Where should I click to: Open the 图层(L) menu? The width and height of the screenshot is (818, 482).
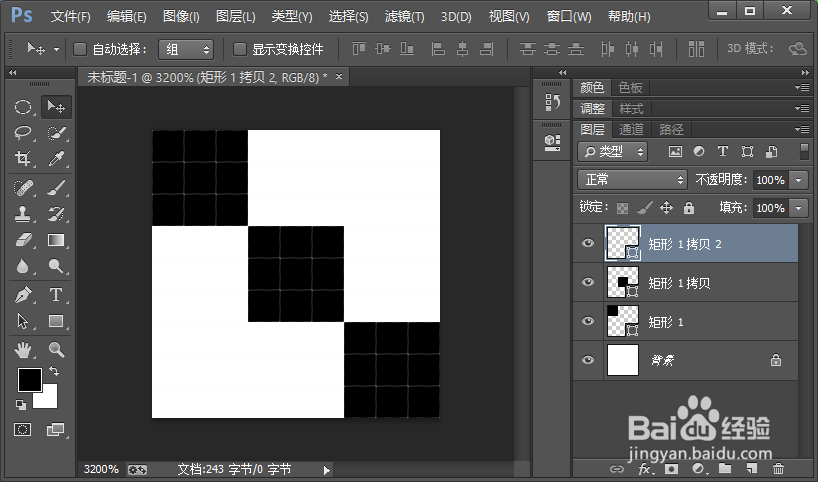236,17
